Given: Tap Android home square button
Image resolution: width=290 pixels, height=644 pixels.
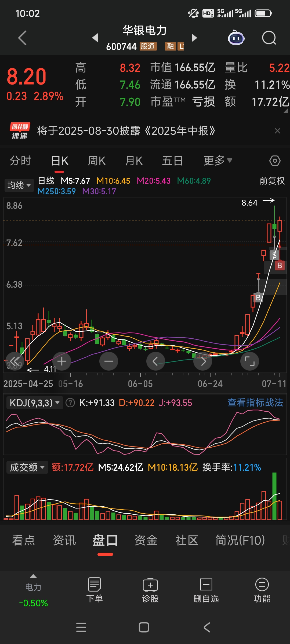Looking at the screenshot, I should (x=144, y=627).
